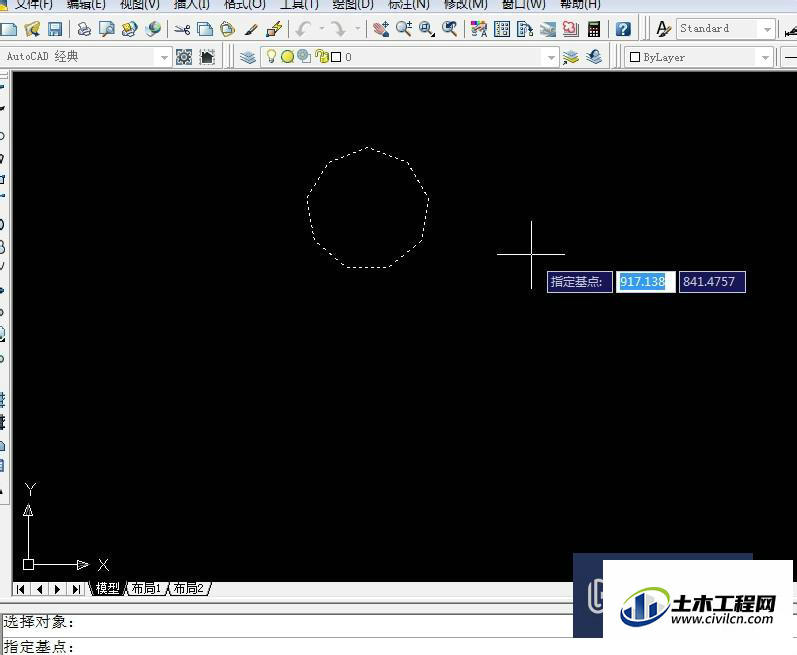Click the Undo arrow

[x=303, y=28]
